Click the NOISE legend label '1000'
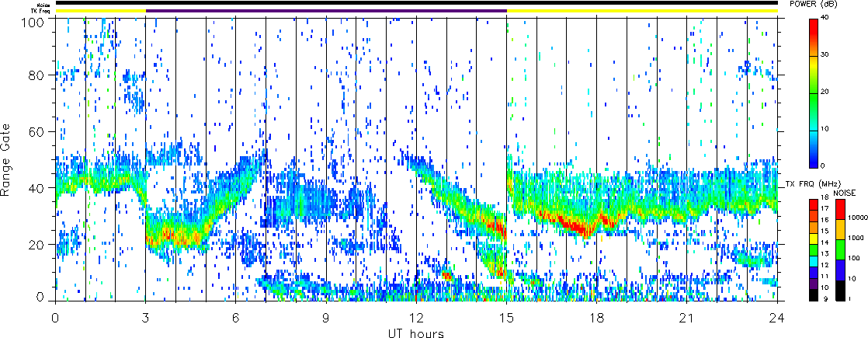Screen dimensions: 868x338 point(856,239)
